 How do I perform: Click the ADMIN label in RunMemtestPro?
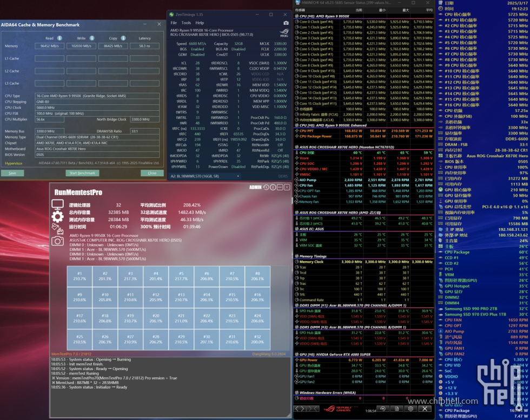click(x=255, y=187)
